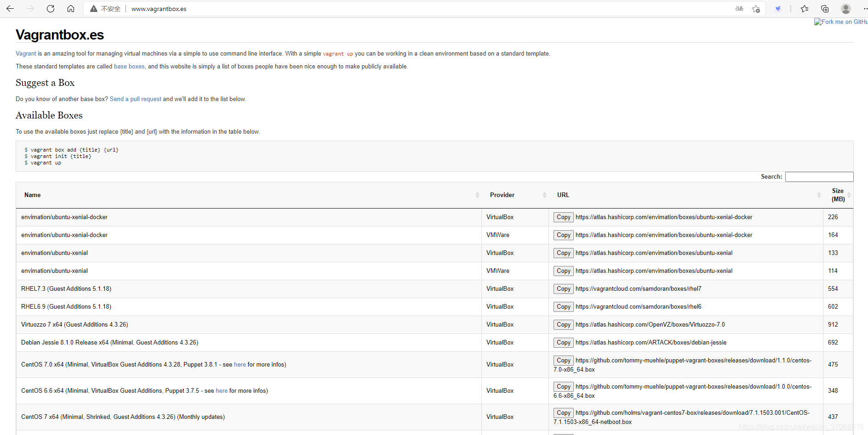868x435 pixels.
Task: Click the browser forward arrow
Action: point(30,9)
